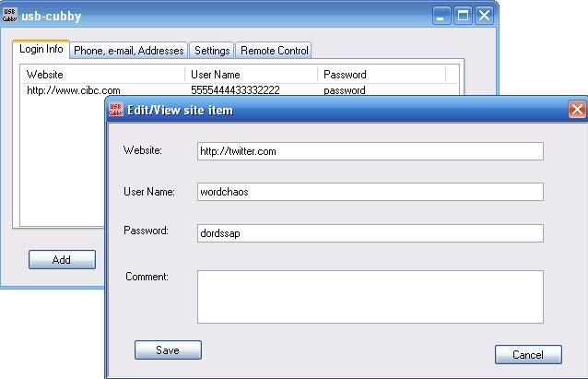
Task: Click the Password column header
Action: coord(381,75)
